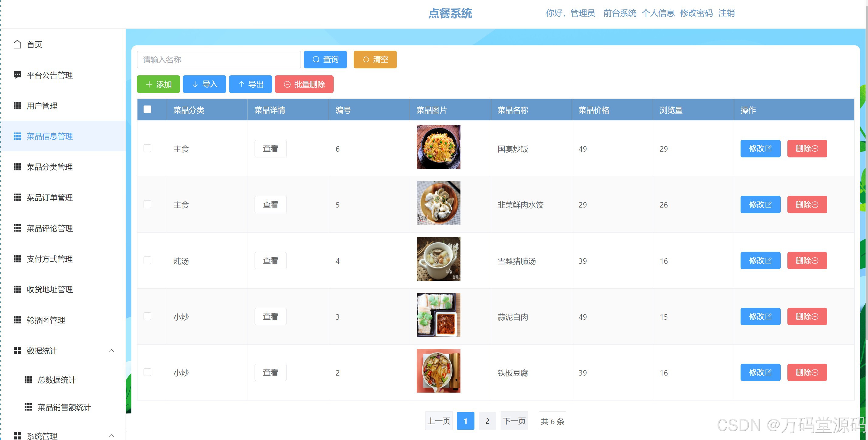Click the up-arrow 导出 button
The height and width of the screenshot is (440, 868).
(x=250, y=84)
